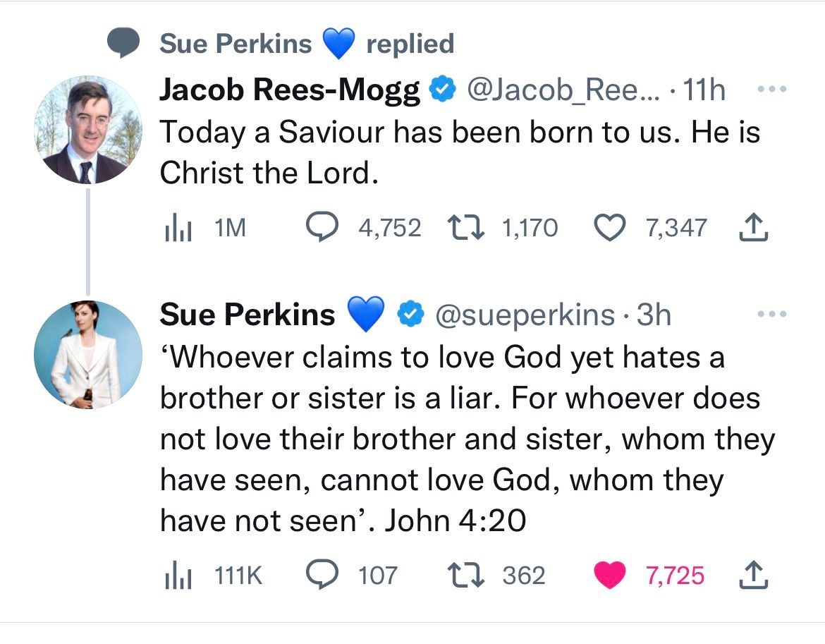Go to Jacob Rees-Mogg display name

[290, 91]
